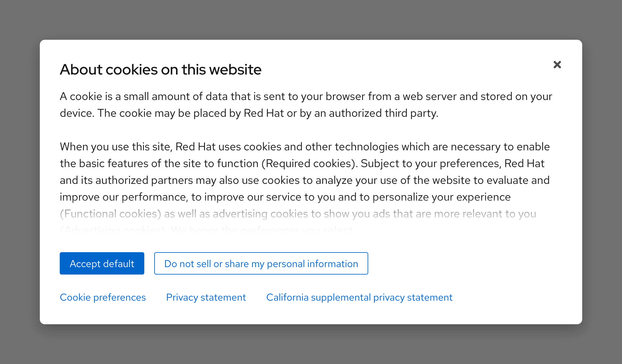Opt out of selling personal information
This screenshot has width=622, height=364.
coord(261,263)
